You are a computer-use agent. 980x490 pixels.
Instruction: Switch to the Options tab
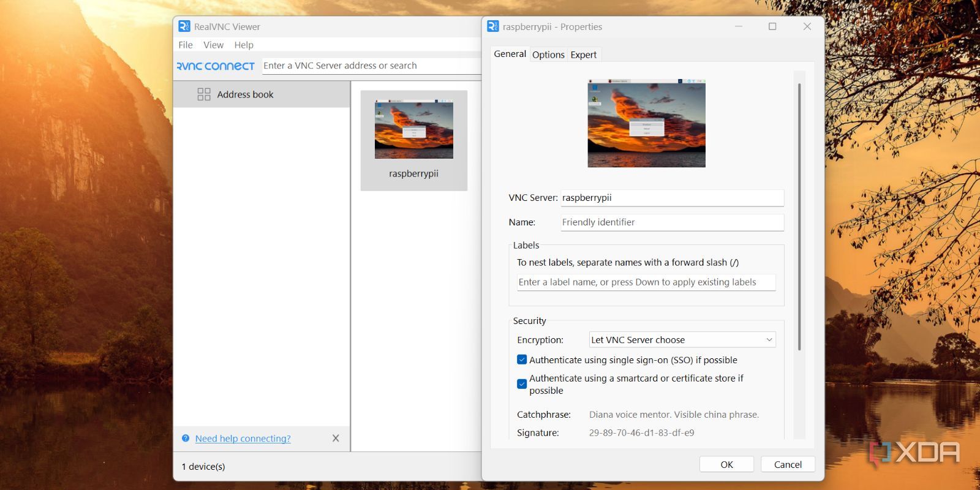point(548,55)
